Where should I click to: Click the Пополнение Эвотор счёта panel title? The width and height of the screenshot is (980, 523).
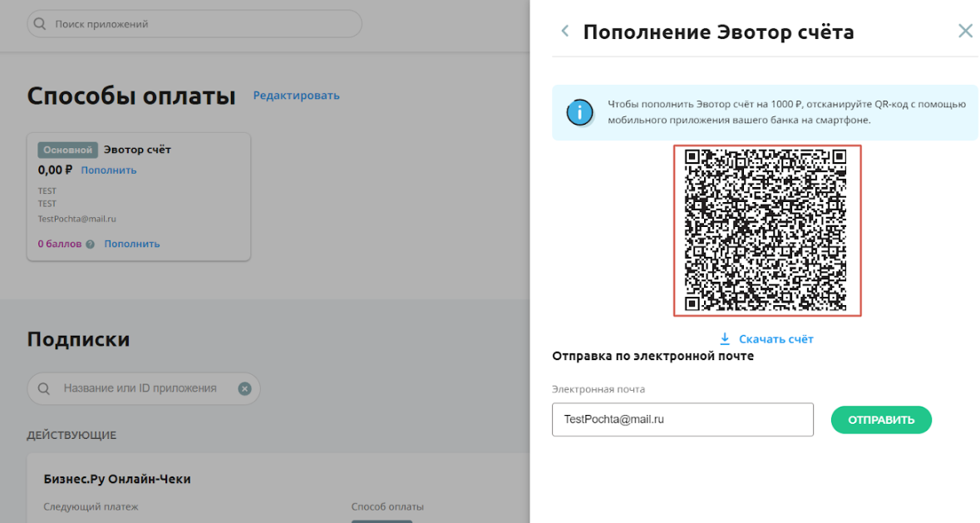[718, 32]
